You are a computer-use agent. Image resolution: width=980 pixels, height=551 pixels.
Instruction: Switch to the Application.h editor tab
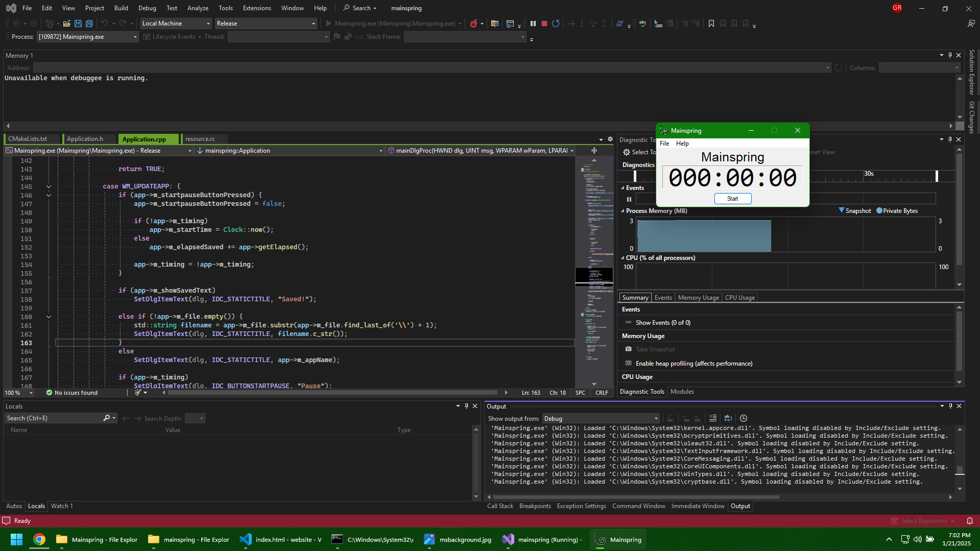tap(85, 139)
